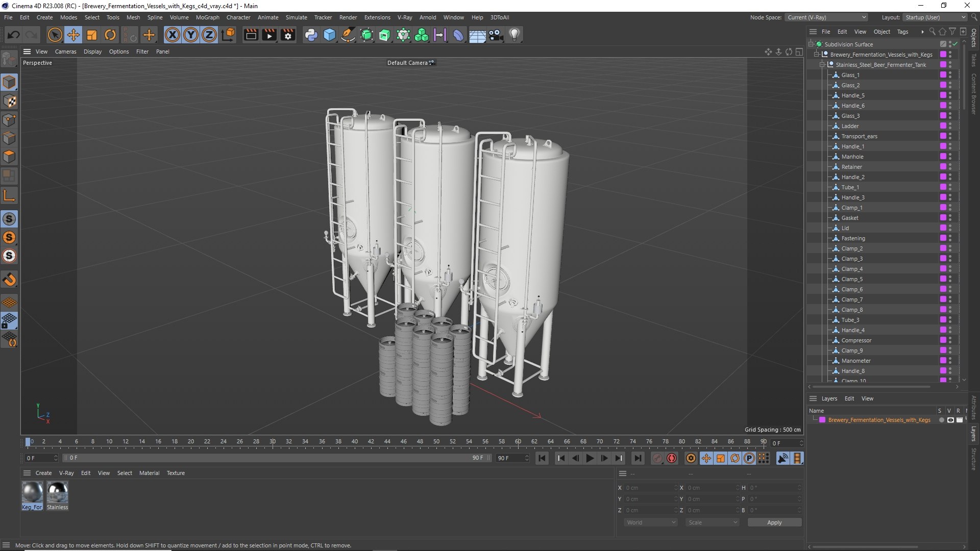Add a Light object

pyautogui.click(x=514, y=35)
